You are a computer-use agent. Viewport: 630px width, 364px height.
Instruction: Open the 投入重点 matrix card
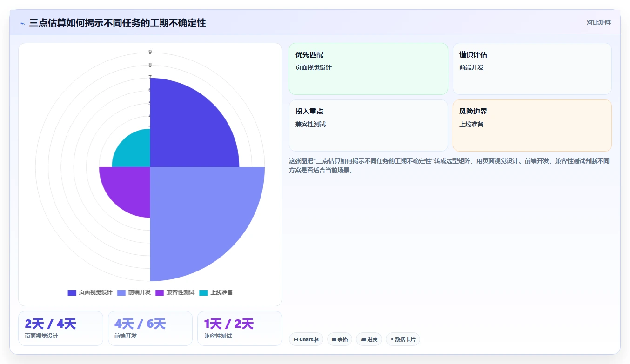pyautogui.click(x=368, y=126)
